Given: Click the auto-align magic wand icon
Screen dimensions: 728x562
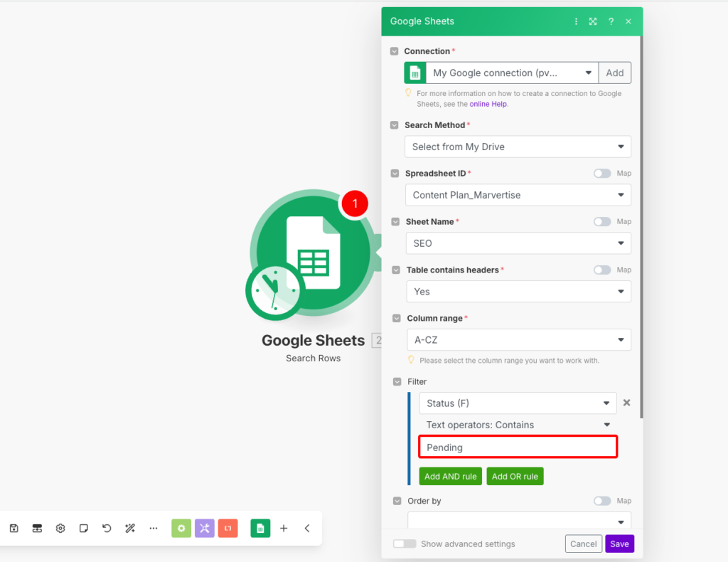Looking at the screenshot, I should 130,528.
